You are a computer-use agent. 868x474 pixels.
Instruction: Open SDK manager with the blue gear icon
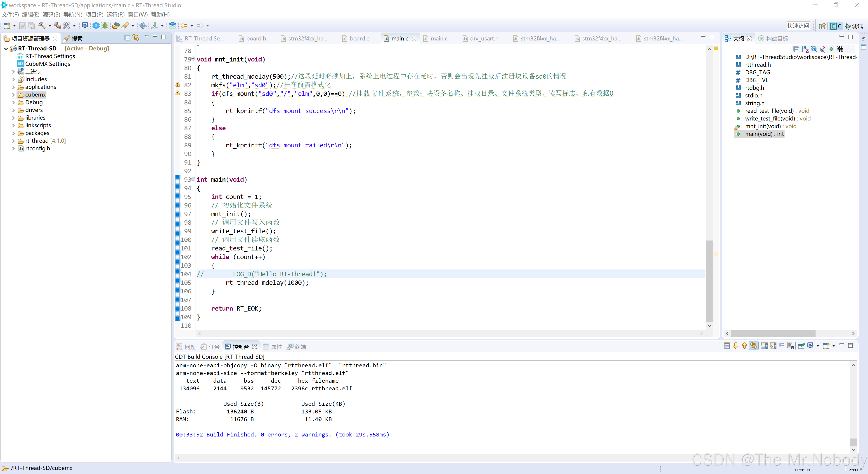coord(96,26)
